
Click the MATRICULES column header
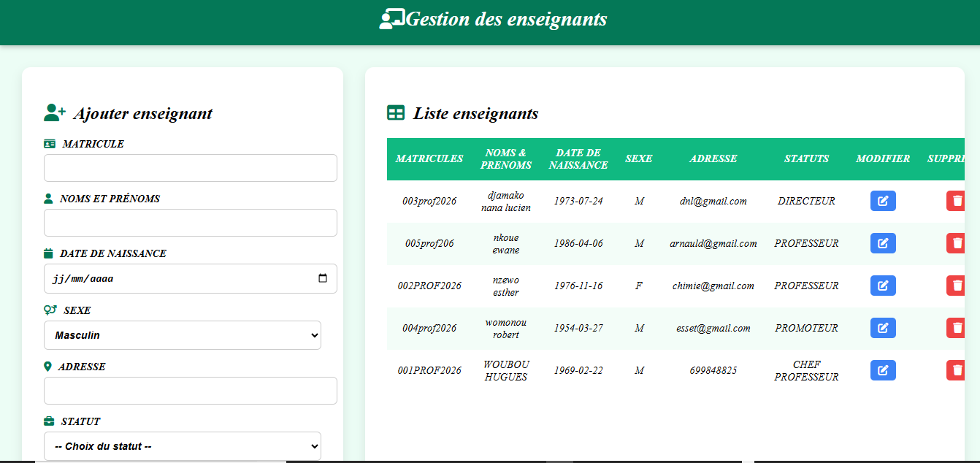coord(429,158)
